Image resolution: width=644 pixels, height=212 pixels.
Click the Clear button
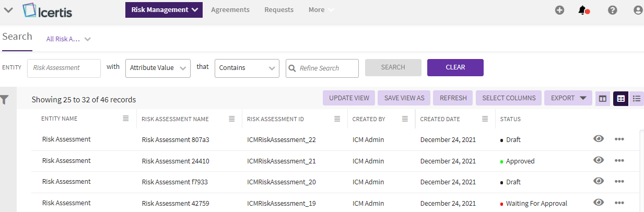(455, 67)
